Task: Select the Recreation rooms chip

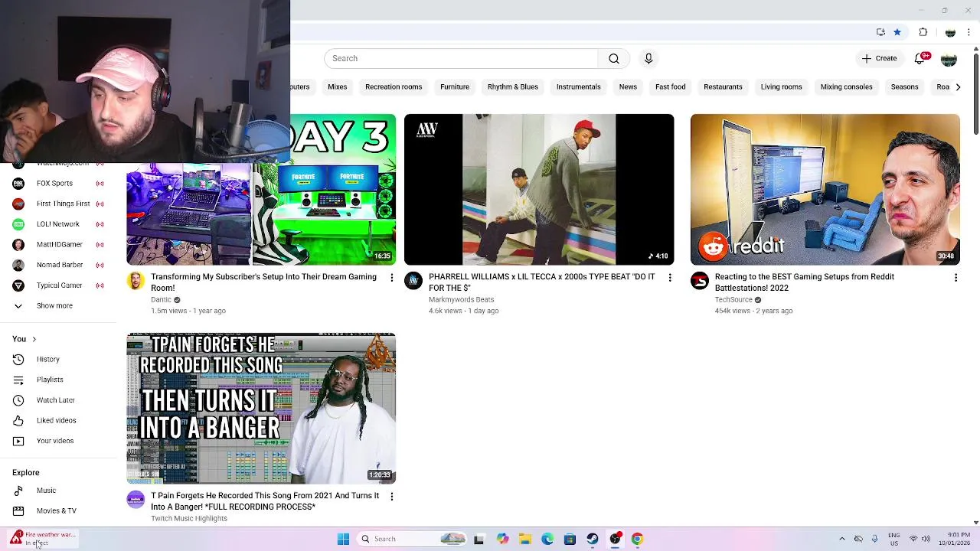Action: pyautogui.click(x=394, y=86)
